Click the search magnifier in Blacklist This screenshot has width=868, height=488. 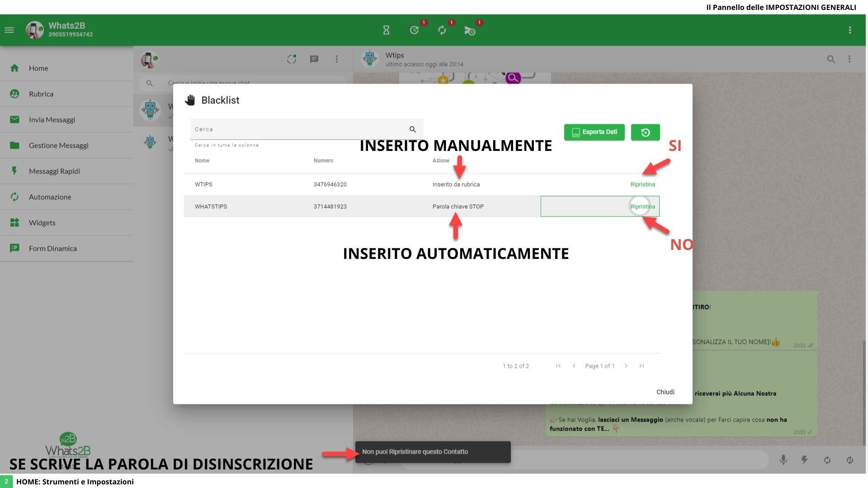coord(412,129)
